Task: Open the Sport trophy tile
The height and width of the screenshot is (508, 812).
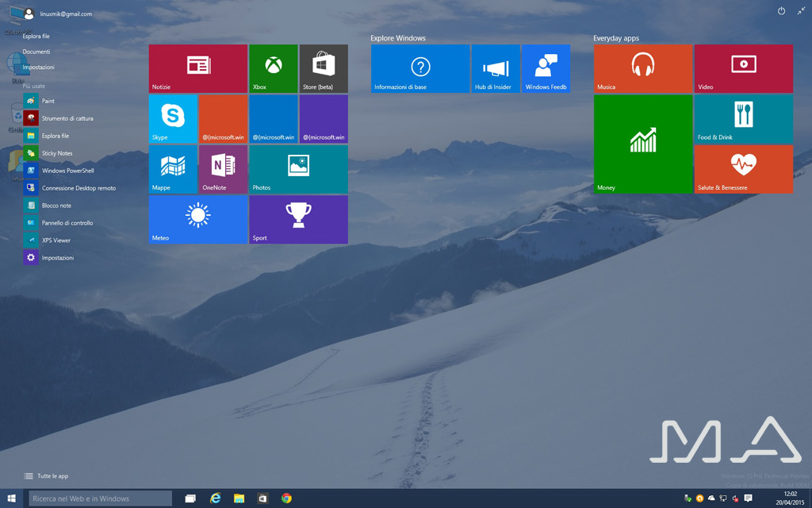Action: tap(298, 219)
